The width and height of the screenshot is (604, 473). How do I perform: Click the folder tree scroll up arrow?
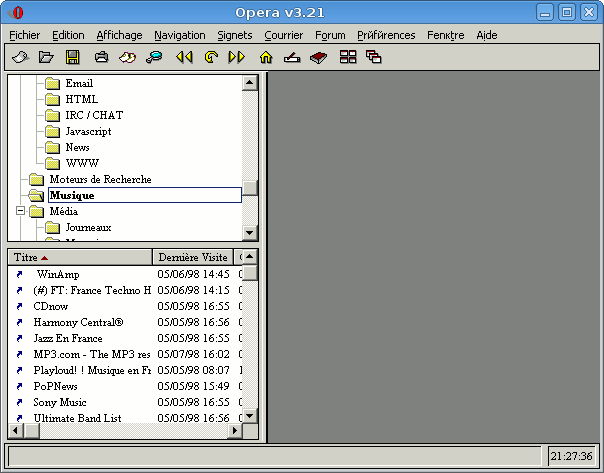point(250,83)
